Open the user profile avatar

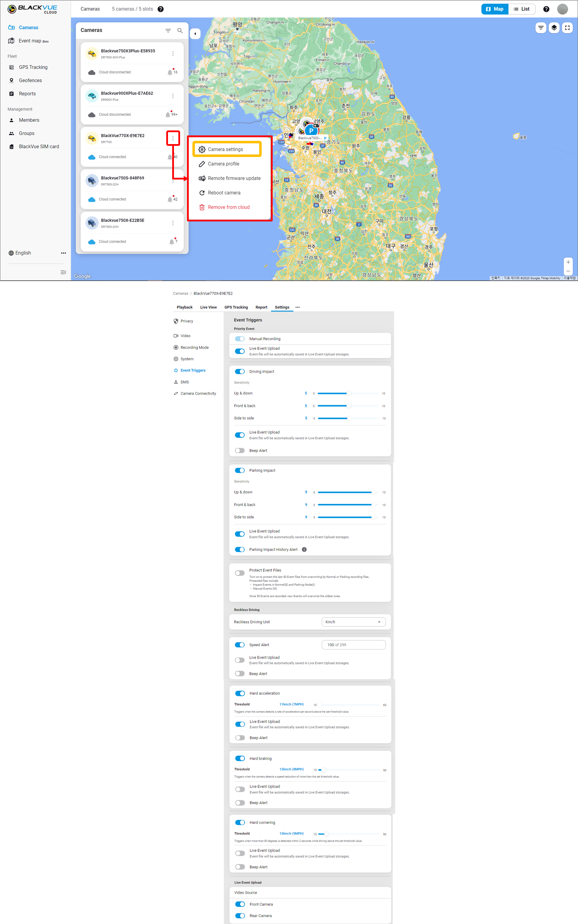[562, 9]
